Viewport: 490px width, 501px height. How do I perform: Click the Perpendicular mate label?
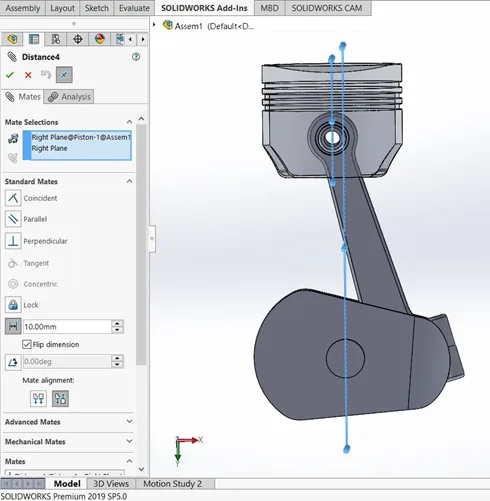pyautogui.click(x=45, y=241)
